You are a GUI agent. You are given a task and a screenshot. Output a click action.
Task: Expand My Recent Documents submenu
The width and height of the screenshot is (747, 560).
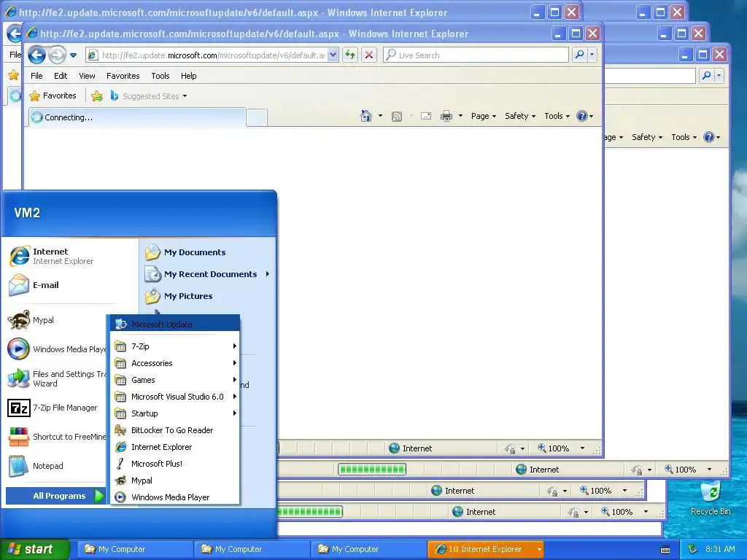pos(208,274)
